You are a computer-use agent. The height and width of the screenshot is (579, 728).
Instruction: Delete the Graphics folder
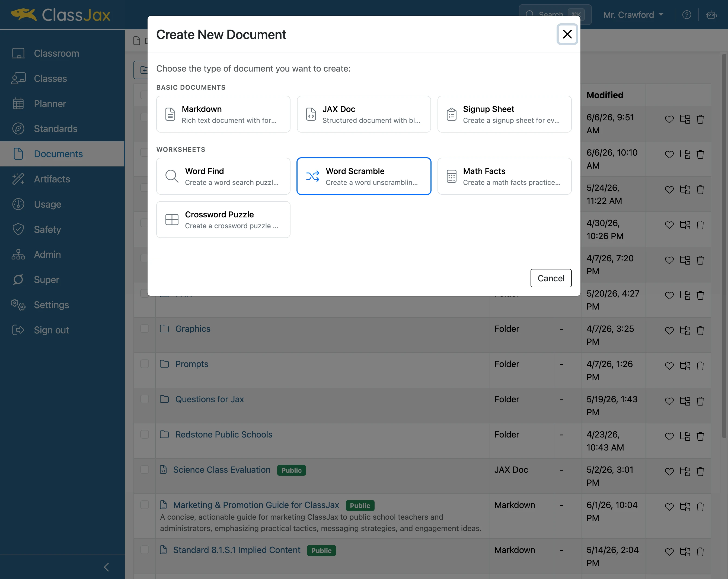(700, 331)
